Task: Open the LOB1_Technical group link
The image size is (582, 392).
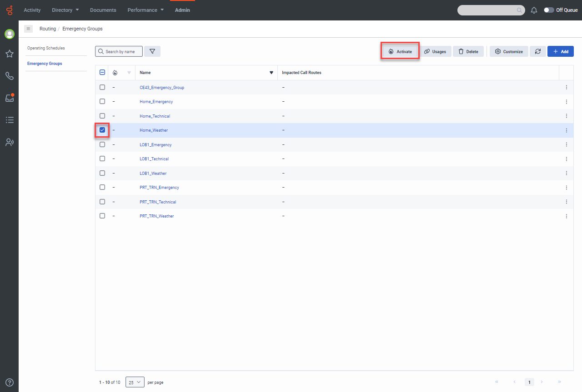Action: (x=154, y=159)
